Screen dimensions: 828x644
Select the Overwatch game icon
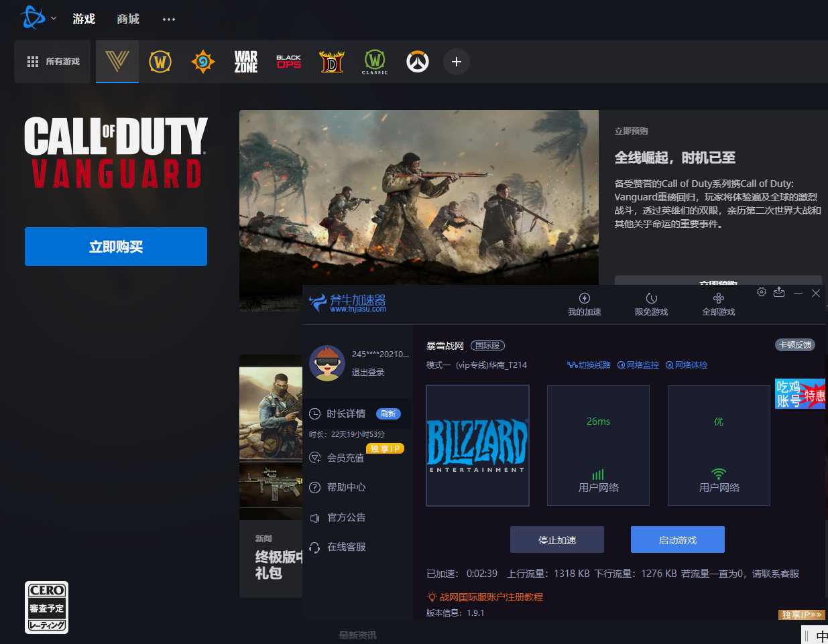click(x=418, y=62)
